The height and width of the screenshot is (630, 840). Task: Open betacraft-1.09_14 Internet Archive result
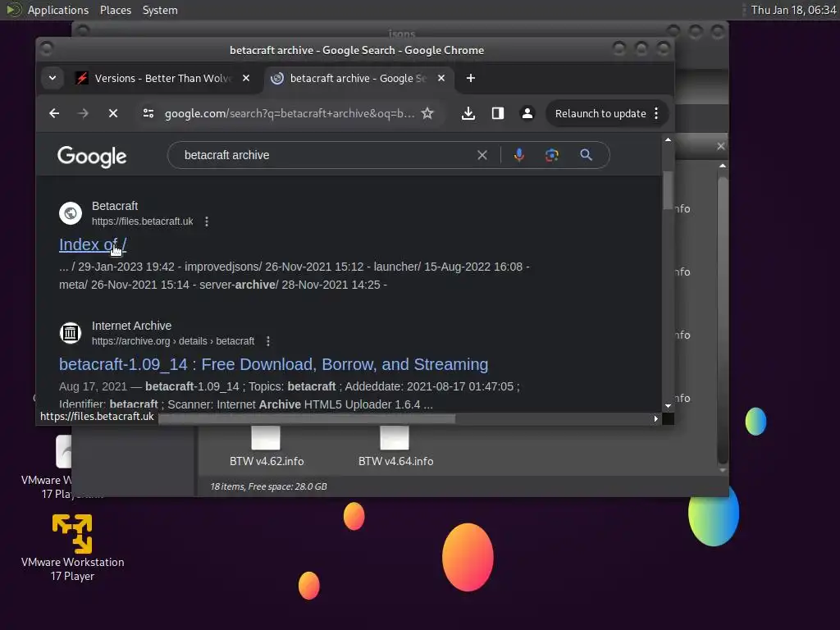273,364
